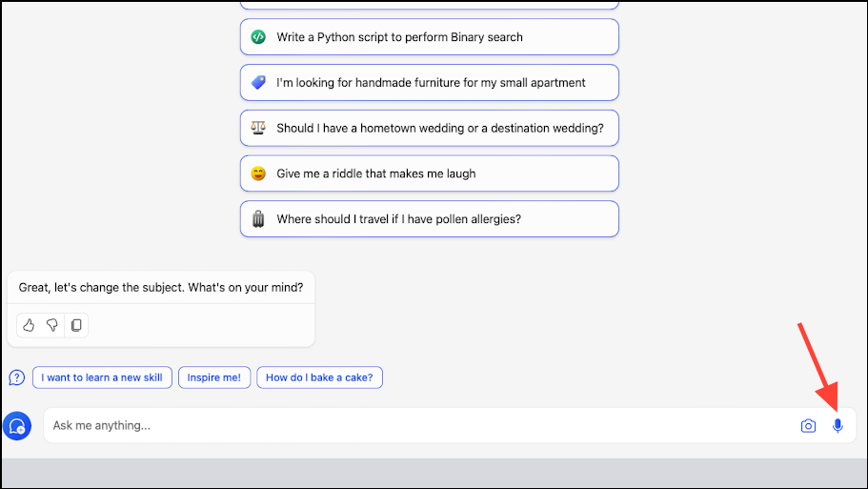Start a new topic with blue chat icon
This screenshot has width=868, height=489.
(x=17, y=426)
